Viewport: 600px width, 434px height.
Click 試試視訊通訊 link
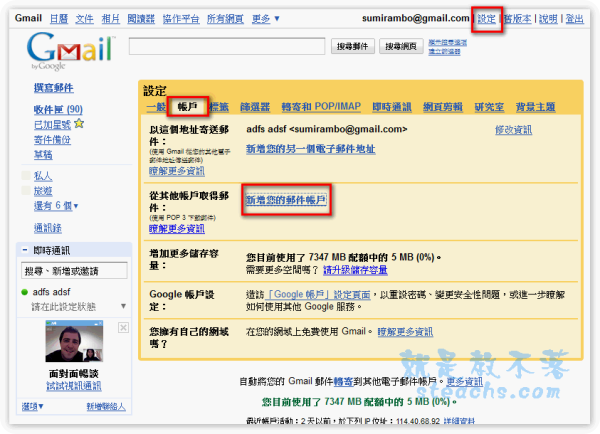74,386
